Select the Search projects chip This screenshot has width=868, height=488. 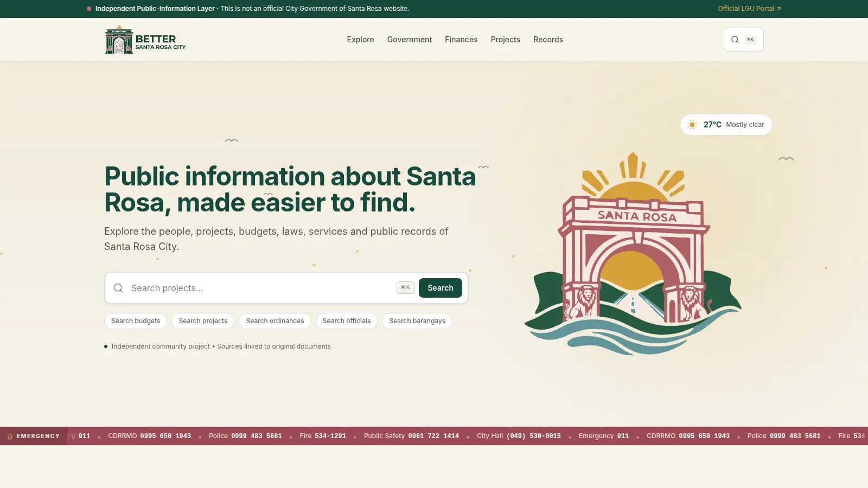click(203, 321)
